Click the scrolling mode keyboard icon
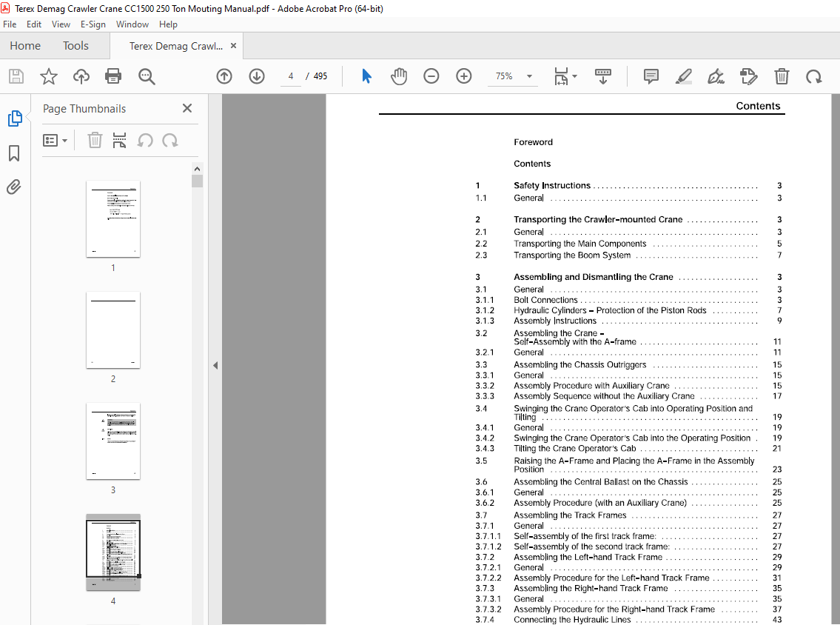840x625 pixels. (603, 77)
